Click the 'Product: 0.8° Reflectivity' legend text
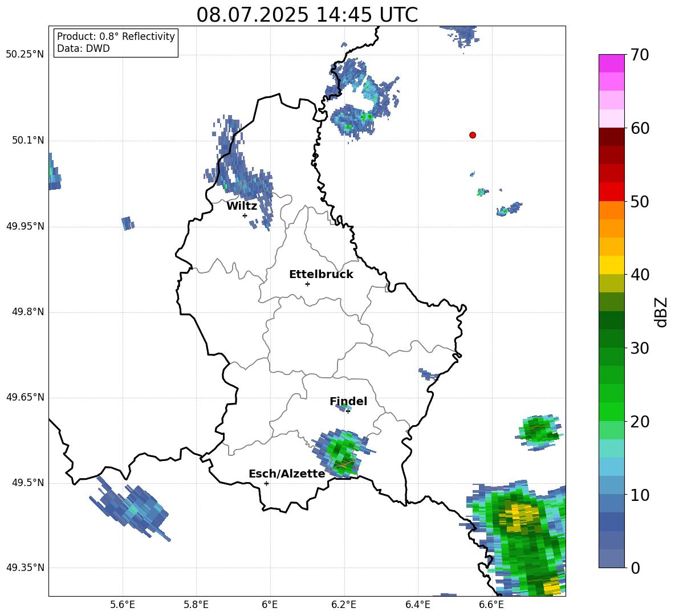Screen dimensions: 675x616 (x=116, y=36)
